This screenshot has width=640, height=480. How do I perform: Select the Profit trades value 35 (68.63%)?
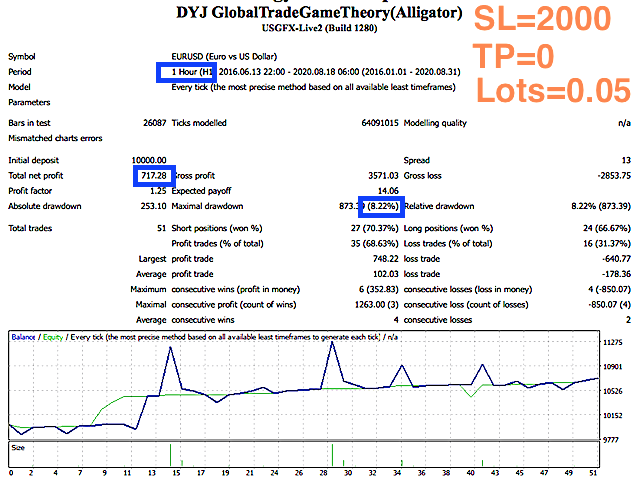click(374, 244)
